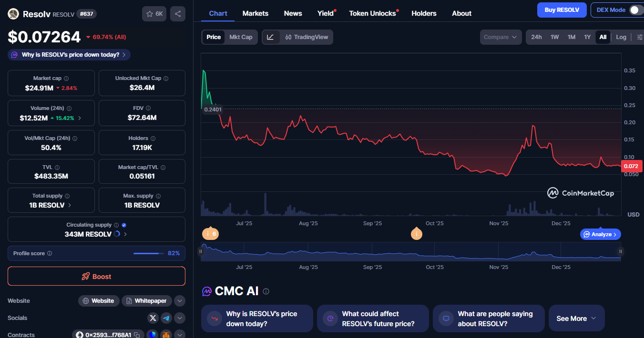Click the chart range slider right handle
644x338 pixels.
click(621, 251)
